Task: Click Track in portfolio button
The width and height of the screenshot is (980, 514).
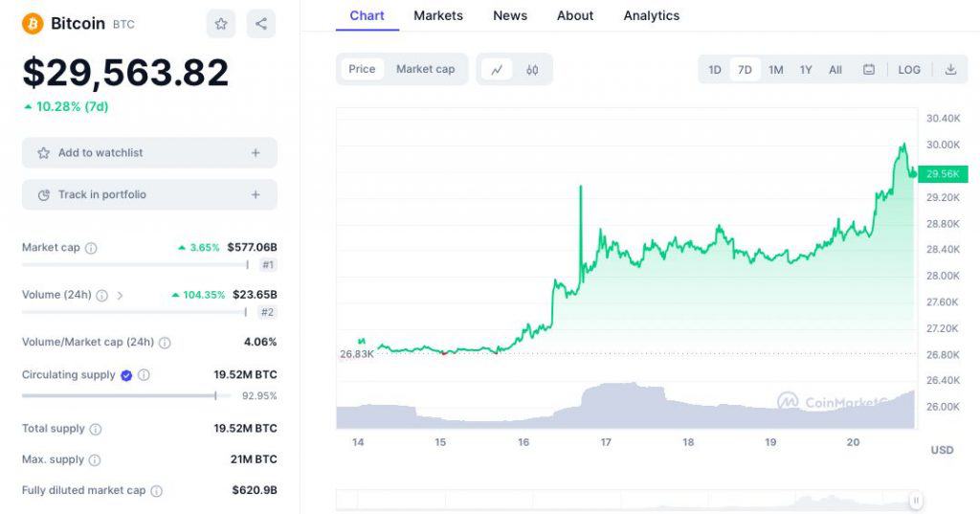Action: point(149,194)
